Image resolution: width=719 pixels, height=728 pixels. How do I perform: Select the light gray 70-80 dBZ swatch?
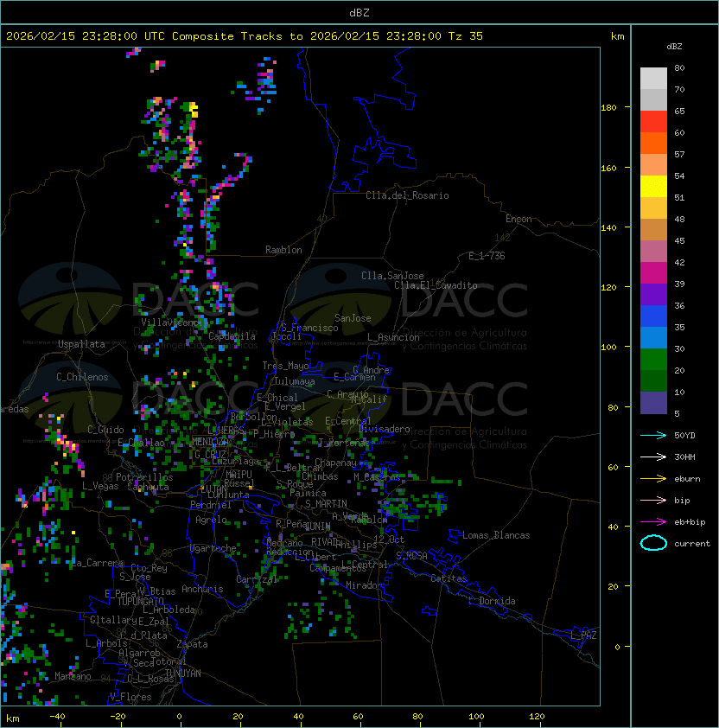point(653,79)
